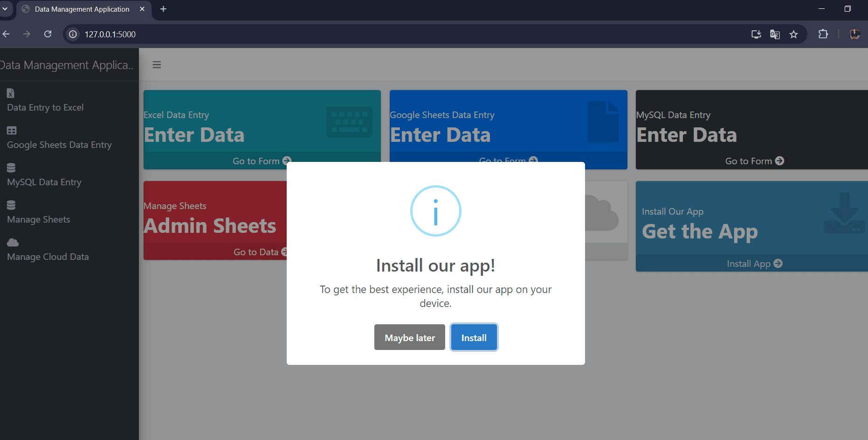Screen dimensions: 868x440
Task: Click the Get the App heading
Action: pyautogui.click(x=700, y=231)
